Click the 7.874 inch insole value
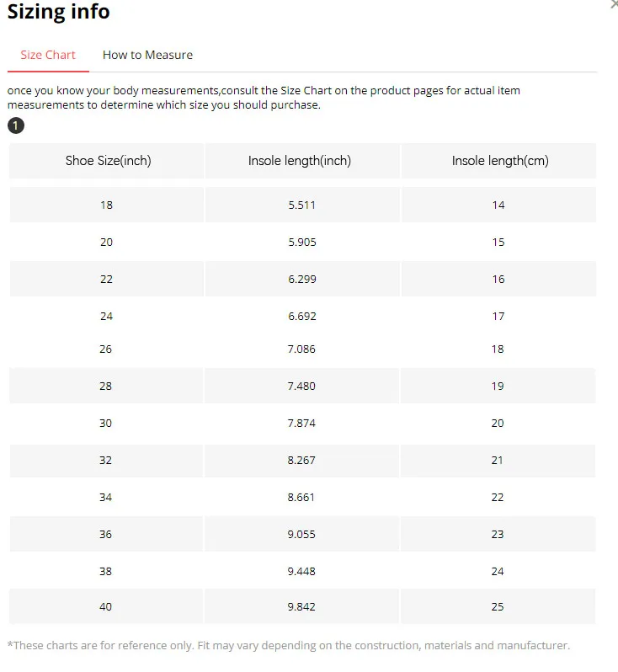This screenshot has width=618, height=672. pos(301,423)
